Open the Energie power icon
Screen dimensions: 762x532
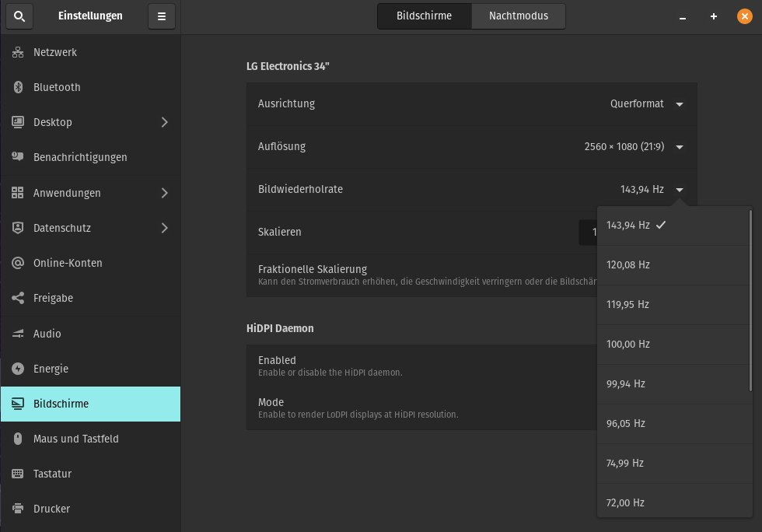pyautogui.click(x=18, y=369)
